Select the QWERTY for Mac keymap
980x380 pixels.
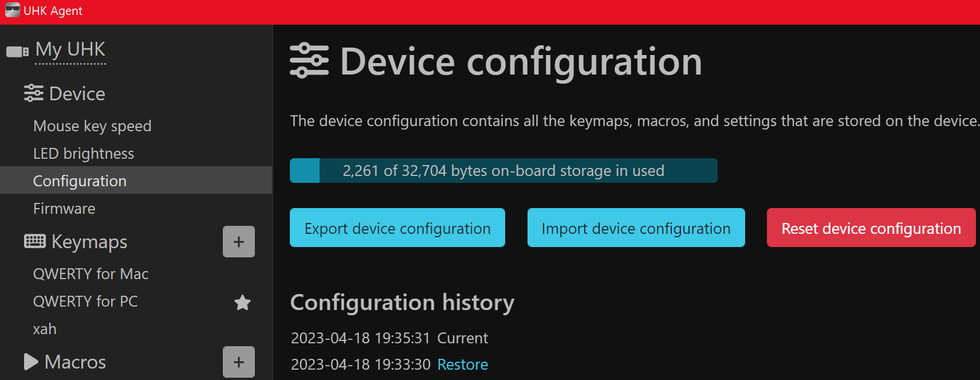[x=90, y=274]
